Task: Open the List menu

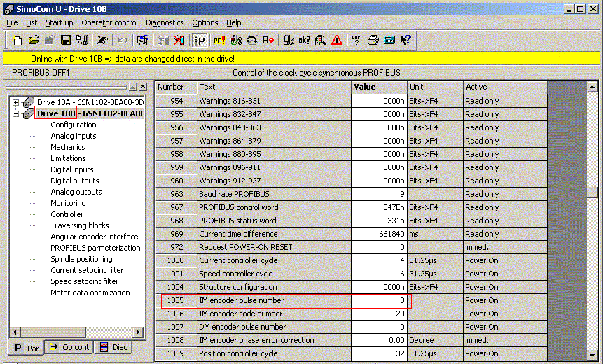Action: 32,22
